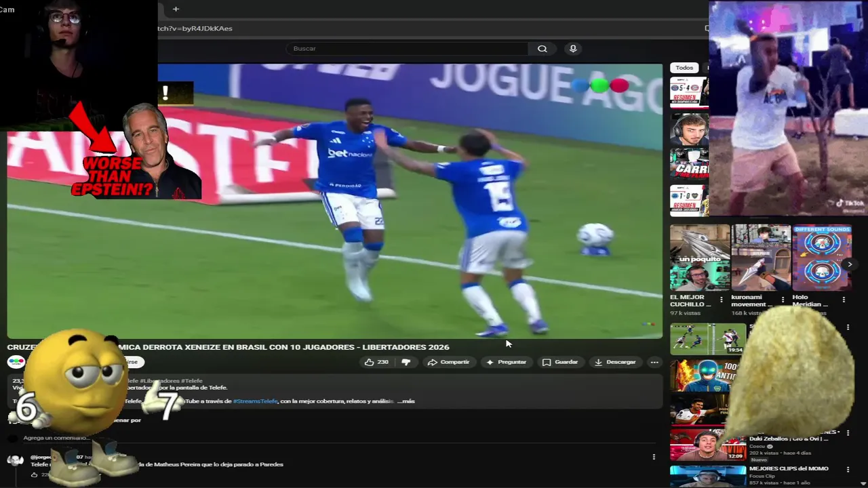The height and width of the screenshot is (488, 868).
Task: Click the Duki Zeballos video title
Action: click(788, 439)
